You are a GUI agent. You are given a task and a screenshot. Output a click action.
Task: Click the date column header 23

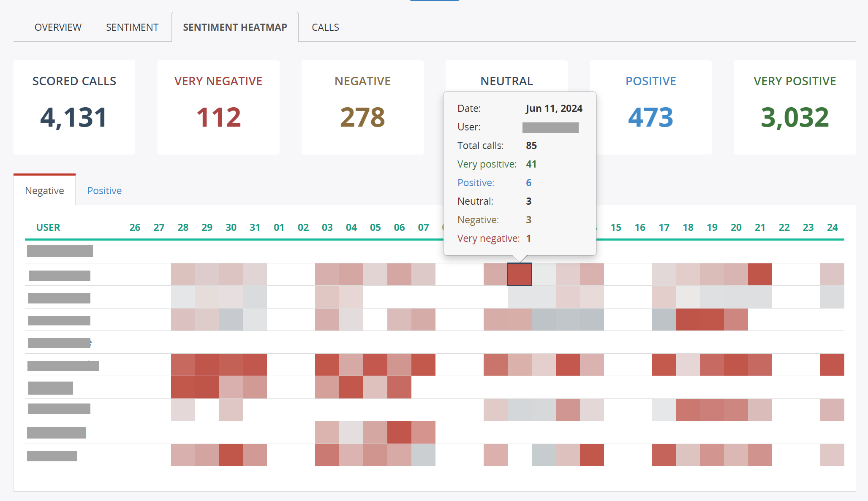point(808,227)
